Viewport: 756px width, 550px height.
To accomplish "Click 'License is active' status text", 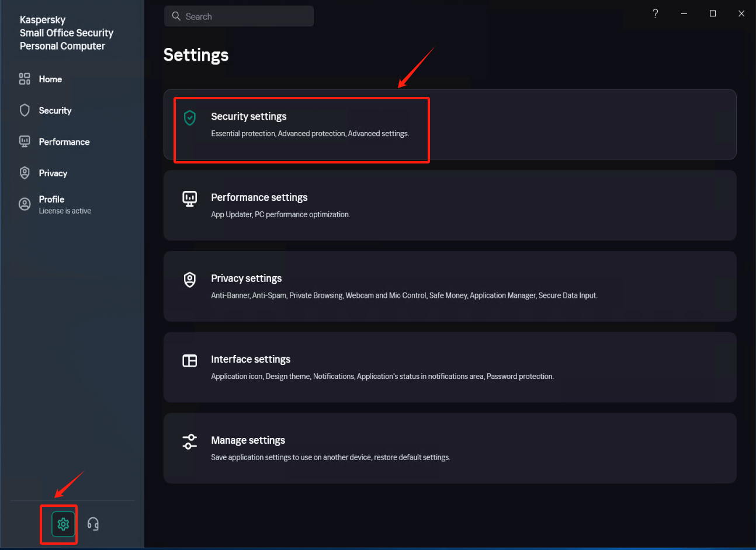I will tap(65, 211).
